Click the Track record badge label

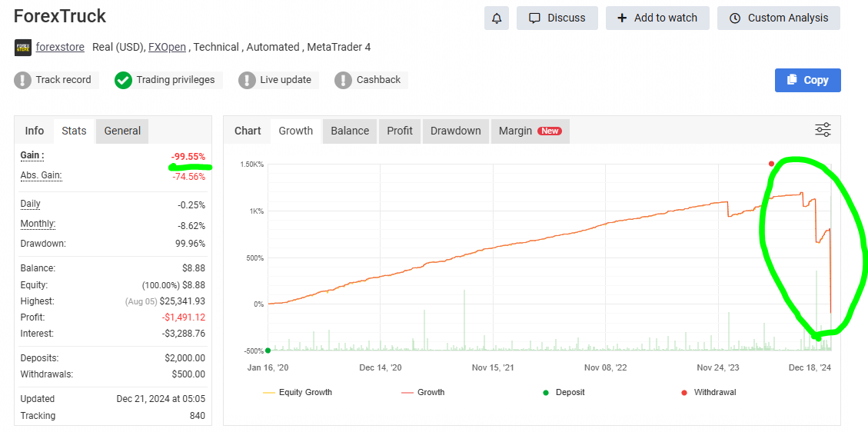click(63, 80)
